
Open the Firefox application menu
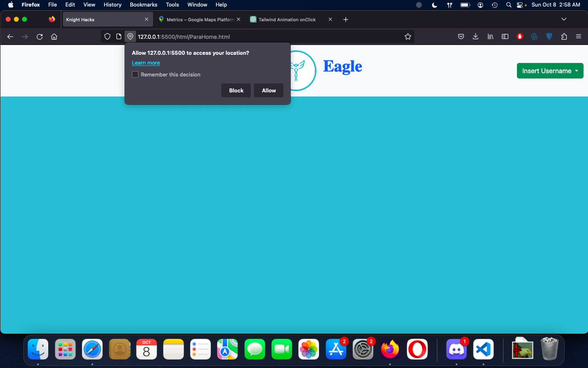coord(579,36)
